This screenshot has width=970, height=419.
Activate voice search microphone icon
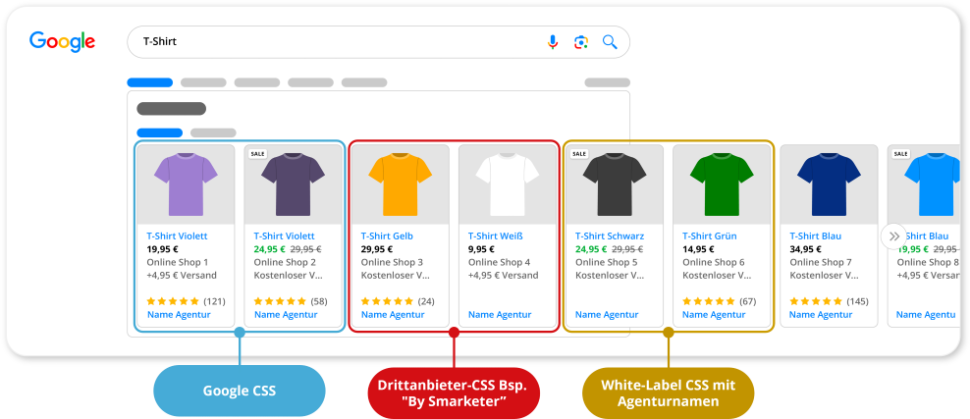pyautogui.click(x=552, y=42)
